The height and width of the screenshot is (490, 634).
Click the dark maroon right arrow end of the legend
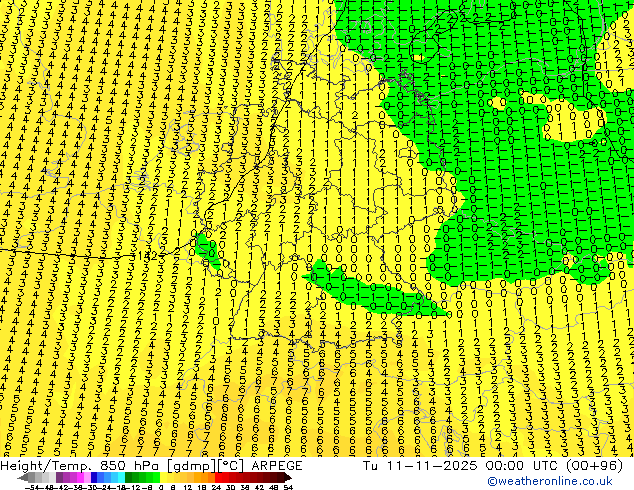(x=288, y=478)
